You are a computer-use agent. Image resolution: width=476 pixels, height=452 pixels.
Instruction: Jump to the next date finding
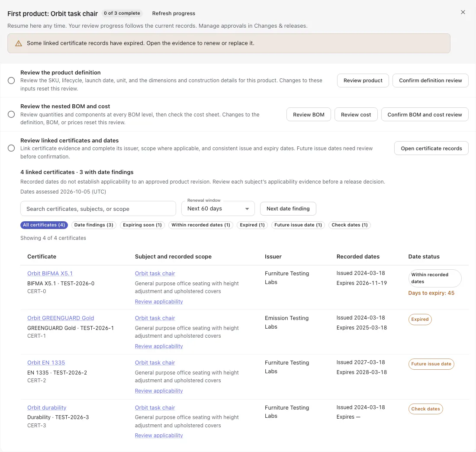[x=288, y=209]
